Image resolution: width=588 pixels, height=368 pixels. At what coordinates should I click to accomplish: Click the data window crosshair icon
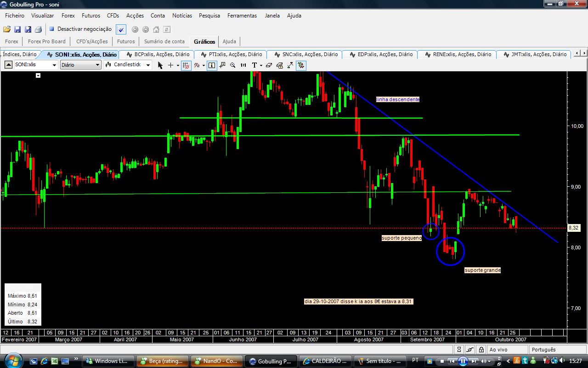(x=222, y=65)
